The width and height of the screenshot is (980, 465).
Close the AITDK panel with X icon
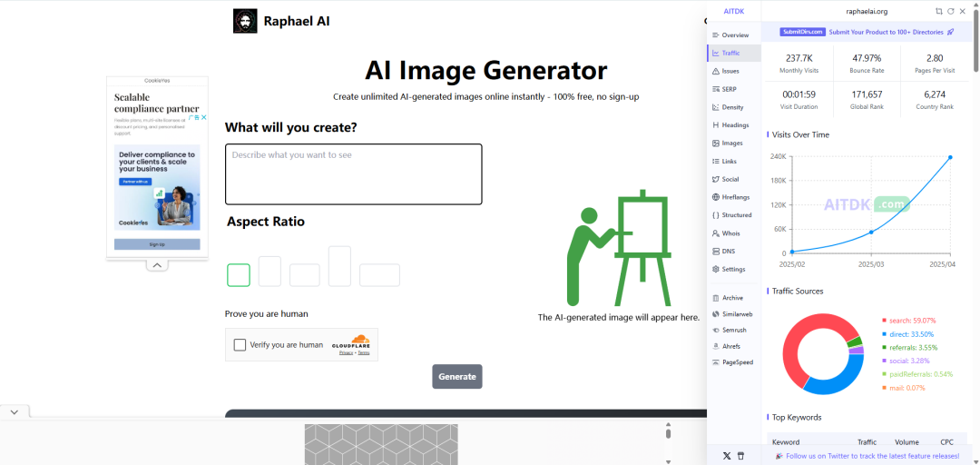click(963, 11)
